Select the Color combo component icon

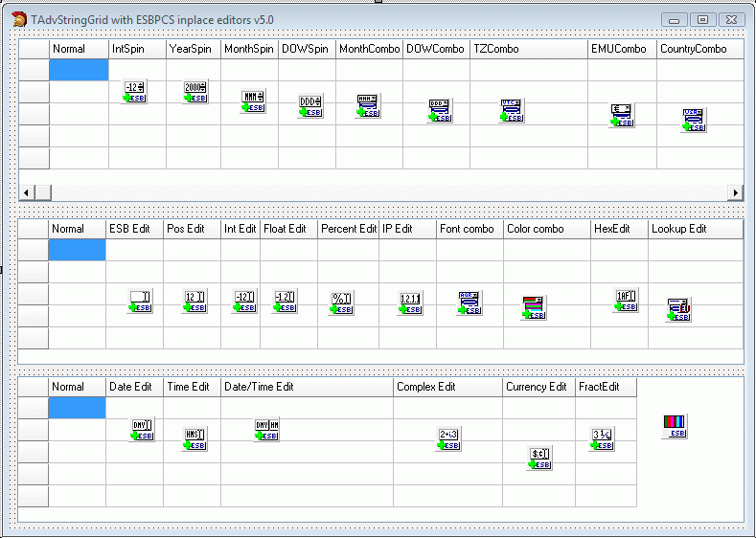coord(534,308)
